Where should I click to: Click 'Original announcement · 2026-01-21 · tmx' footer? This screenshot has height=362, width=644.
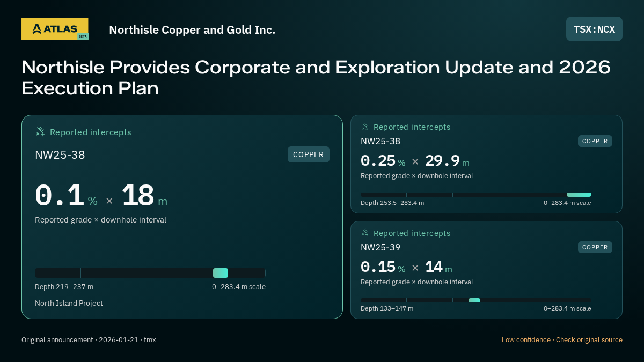89,339
